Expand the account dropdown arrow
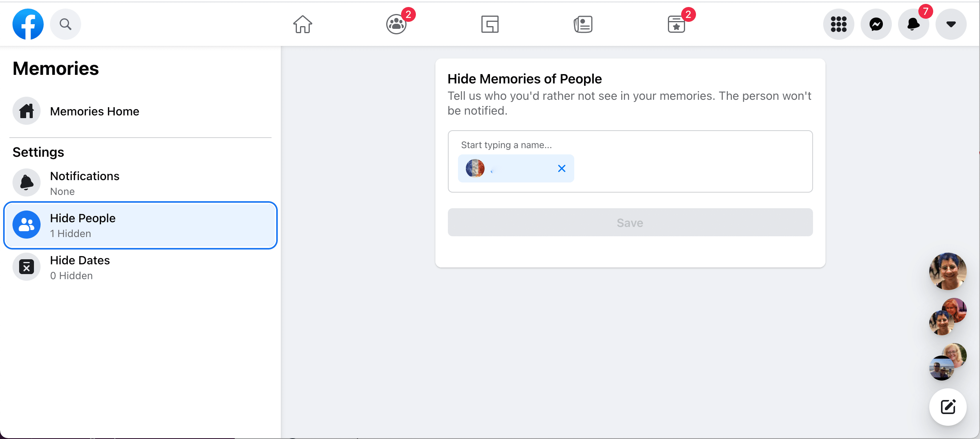Viewport: 980px width, 439px height. pos(951,24)
